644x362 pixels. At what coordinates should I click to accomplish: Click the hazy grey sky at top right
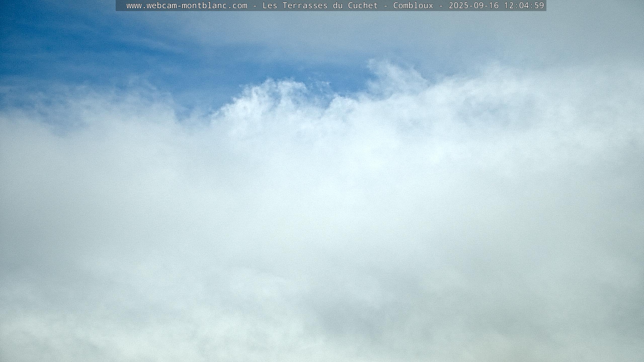click(x=591, y=33)
